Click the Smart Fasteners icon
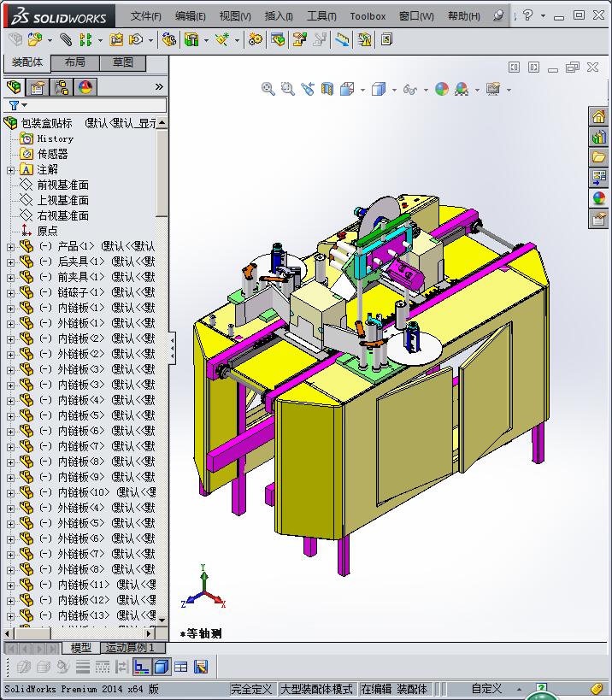Viewport: 612px width, 700px height. [116, 39]
